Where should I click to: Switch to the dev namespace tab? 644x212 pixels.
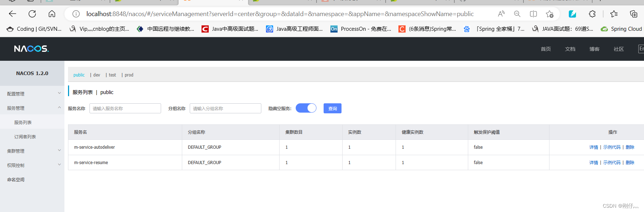(97, 75)
